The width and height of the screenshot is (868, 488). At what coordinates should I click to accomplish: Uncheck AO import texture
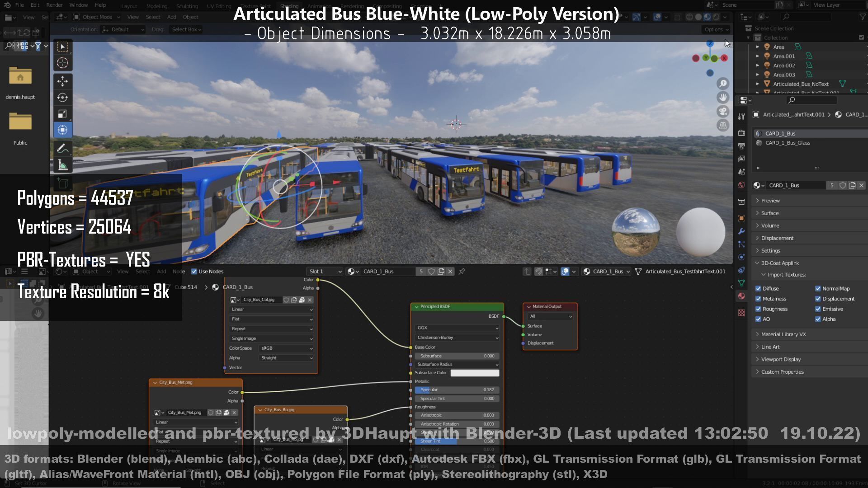coord(758,319)
